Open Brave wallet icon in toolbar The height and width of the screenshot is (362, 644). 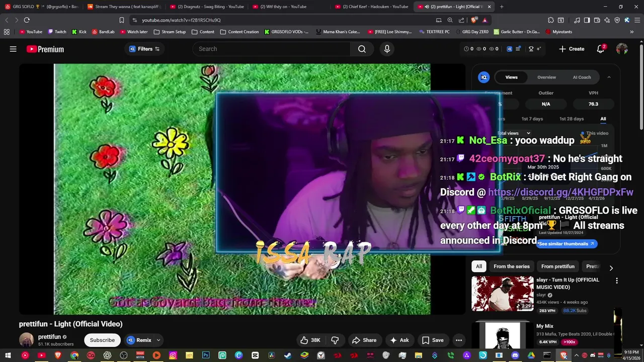pyautogui.click(x=597, y=20)
